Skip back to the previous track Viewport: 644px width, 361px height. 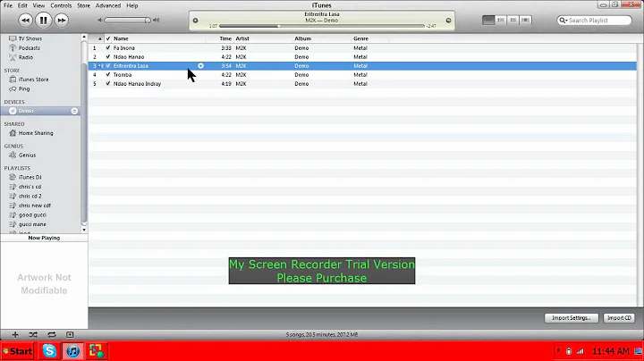[25, 20]
